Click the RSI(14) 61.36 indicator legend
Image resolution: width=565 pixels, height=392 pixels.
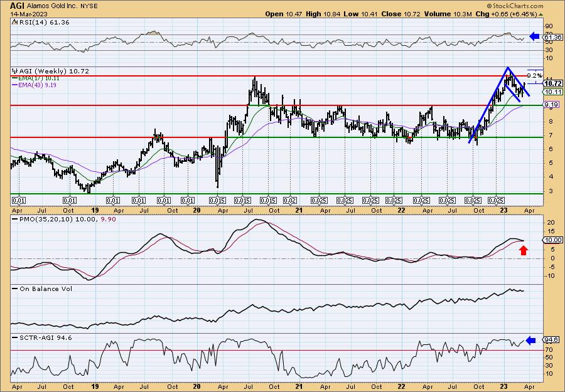[44, 22]
